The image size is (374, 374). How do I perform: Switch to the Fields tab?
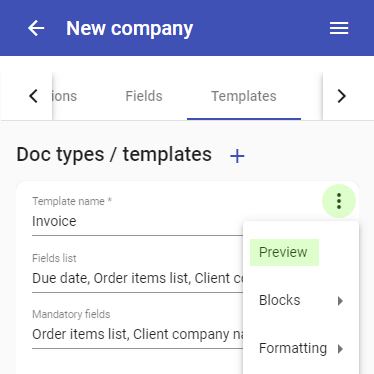pyautogui.click(x=144, y=96)
